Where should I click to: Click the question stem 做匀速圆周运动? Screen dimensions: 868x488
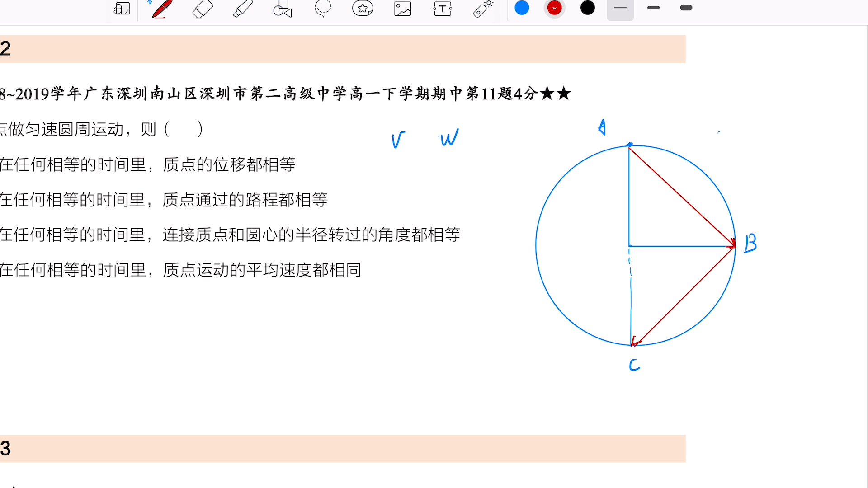click(x=102, y=130)
